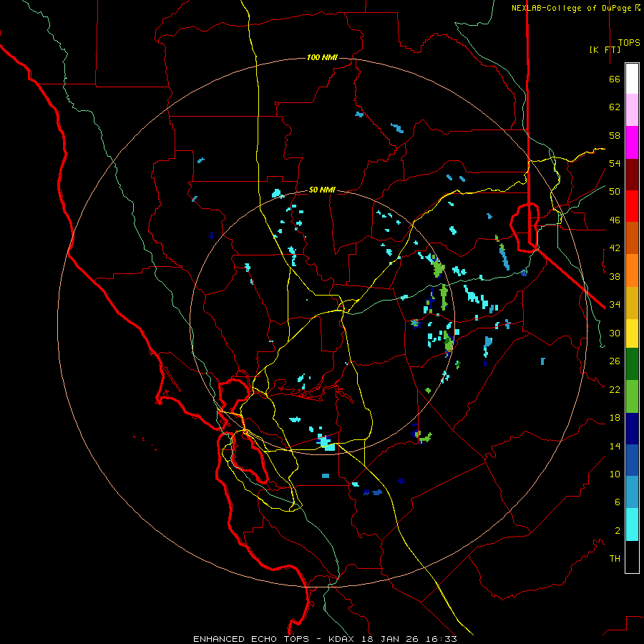Click the TH legend label

click(615, 558)
